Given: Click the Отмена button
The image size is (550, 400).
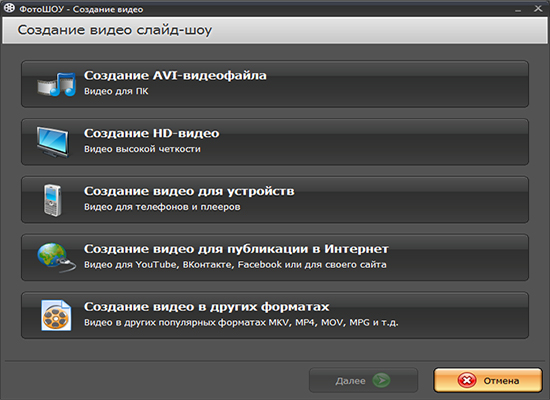Looking at the screenshot, I should pyautogui.click(x=488, y=380).
